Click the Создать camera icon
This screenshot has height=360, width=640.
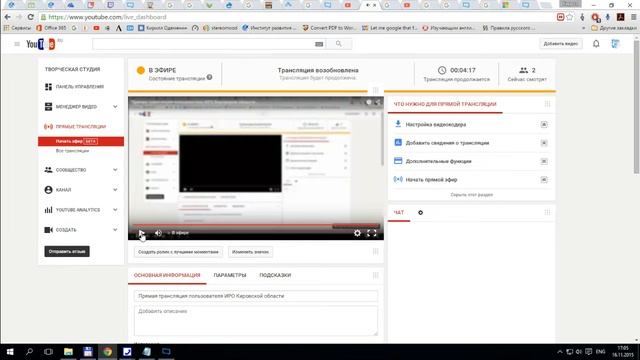coord(48,230)
